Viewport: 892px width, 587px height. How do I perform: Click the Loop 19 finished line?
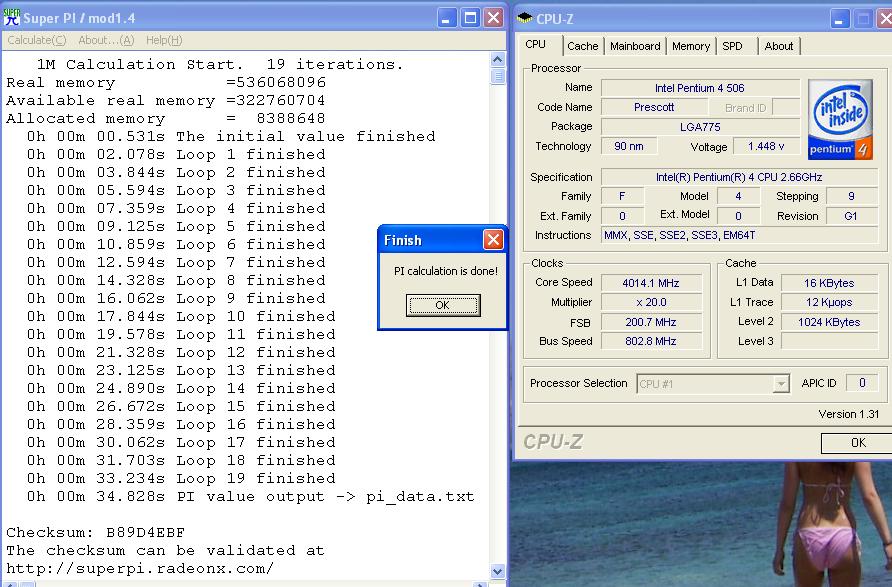coord(181,478)
